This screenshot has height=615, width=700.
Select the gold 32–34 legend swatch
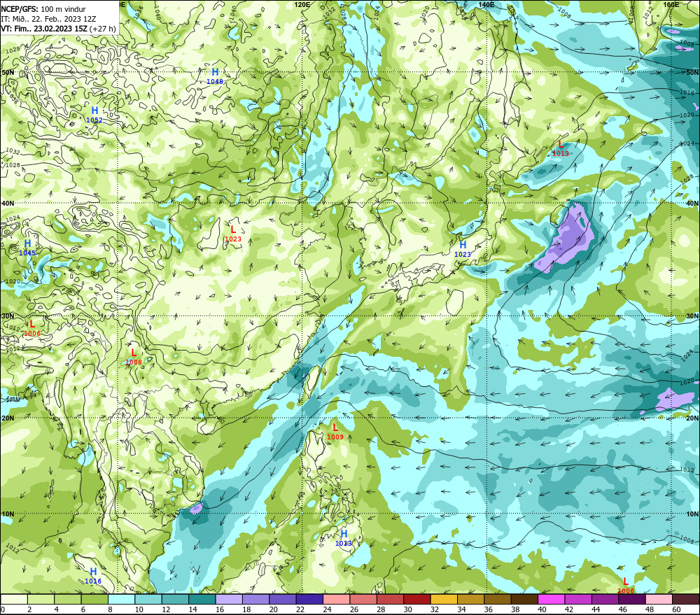tap(444, 599)
